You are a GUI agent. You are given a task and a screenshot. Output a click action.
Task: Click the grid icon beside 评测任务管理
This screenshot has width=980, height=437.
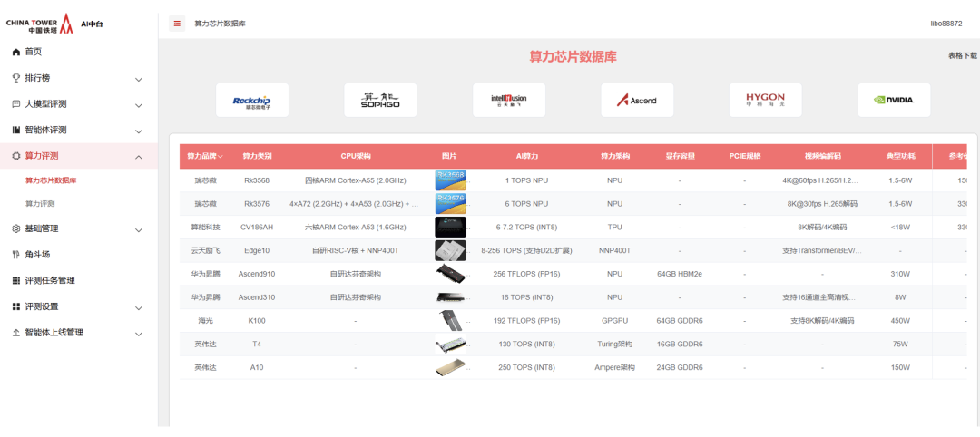click(x=16, y=281)
